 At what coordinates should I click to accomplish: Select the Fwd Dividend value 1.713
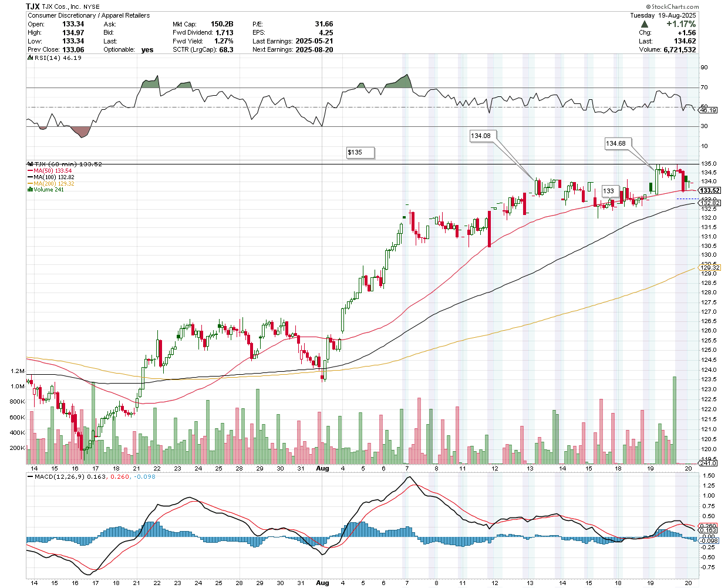pos(224,33)
